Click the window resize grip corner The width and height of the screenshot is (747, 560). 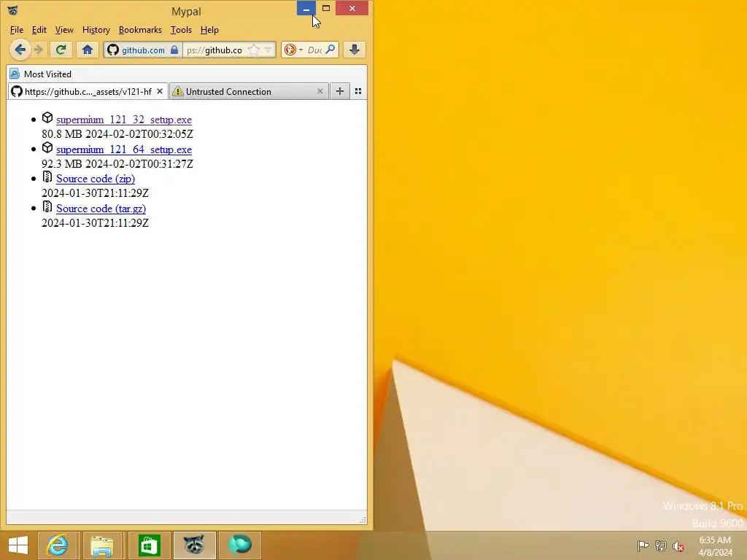(363, 520)
